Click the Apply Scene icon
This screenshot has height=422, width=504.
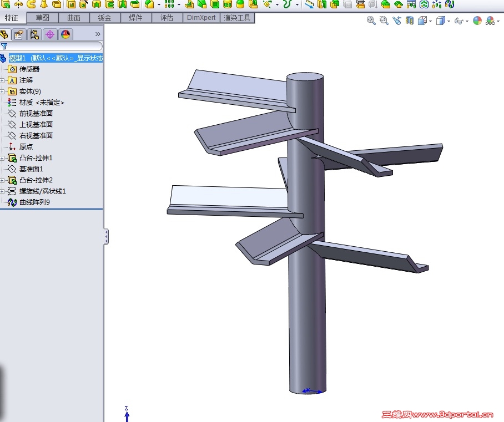[490, 21]
